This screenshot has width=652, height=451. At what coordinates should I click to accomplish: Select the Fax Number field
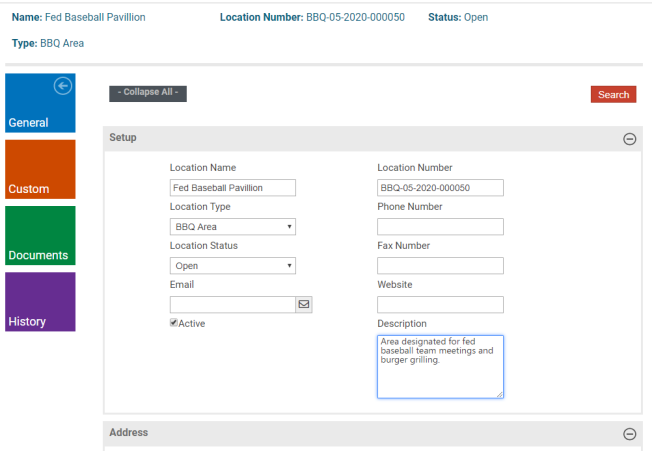coord(440,266)
